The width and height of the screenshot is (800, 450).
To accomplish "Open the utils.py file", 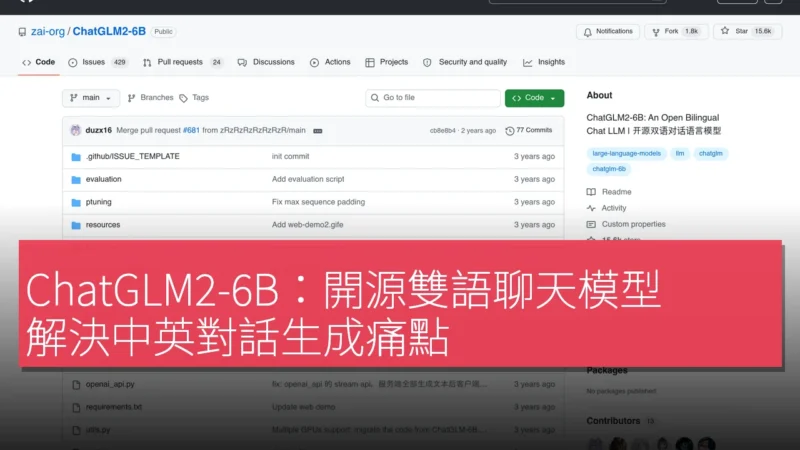I will tap(98, 430).
